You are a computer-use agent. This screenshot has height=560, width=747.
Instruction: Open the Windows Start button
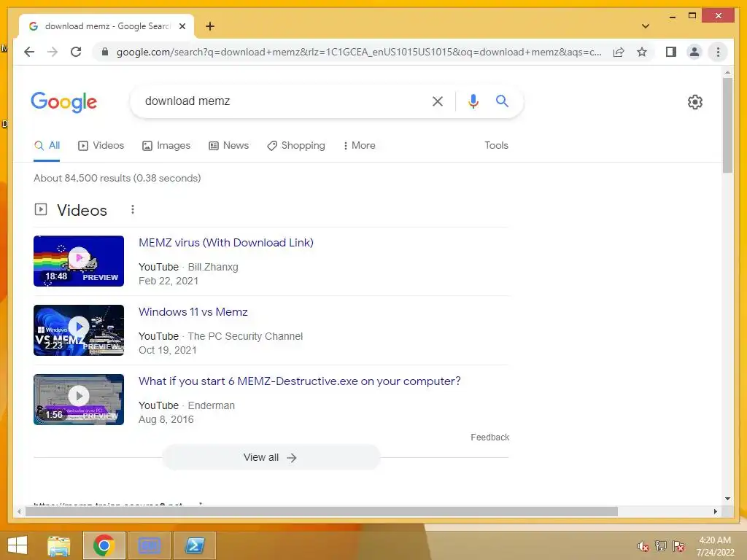point(18,545)
